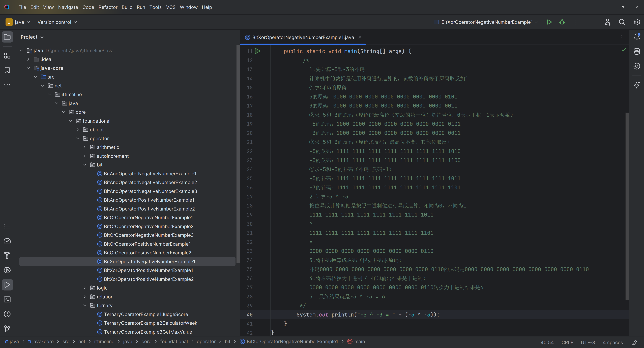The width and height of the screenshot is (644, 348).
Task: Open the Profiler gauge icon
Action: [x=7, y=241]
